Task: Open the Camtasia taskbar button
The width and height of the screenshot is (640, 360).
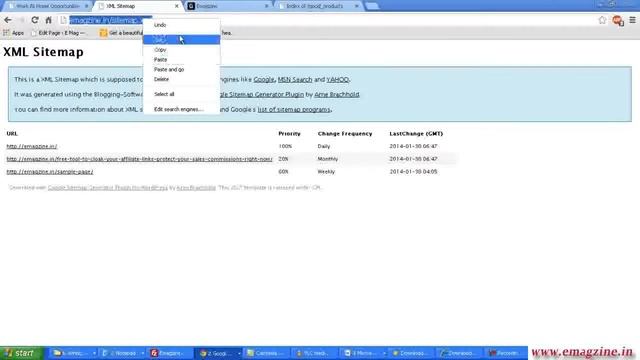Action: 267,353
